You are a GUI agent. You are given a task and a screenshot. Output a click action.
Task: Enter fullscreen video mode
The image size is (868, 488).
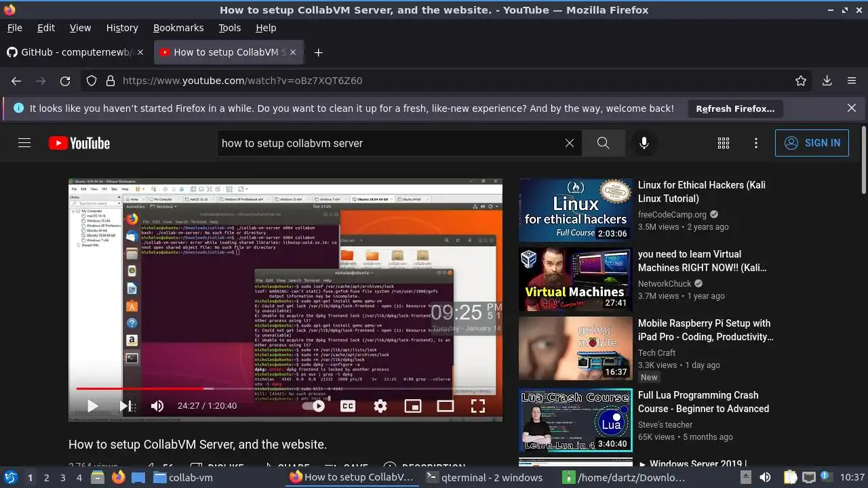(x=478, y=406)
